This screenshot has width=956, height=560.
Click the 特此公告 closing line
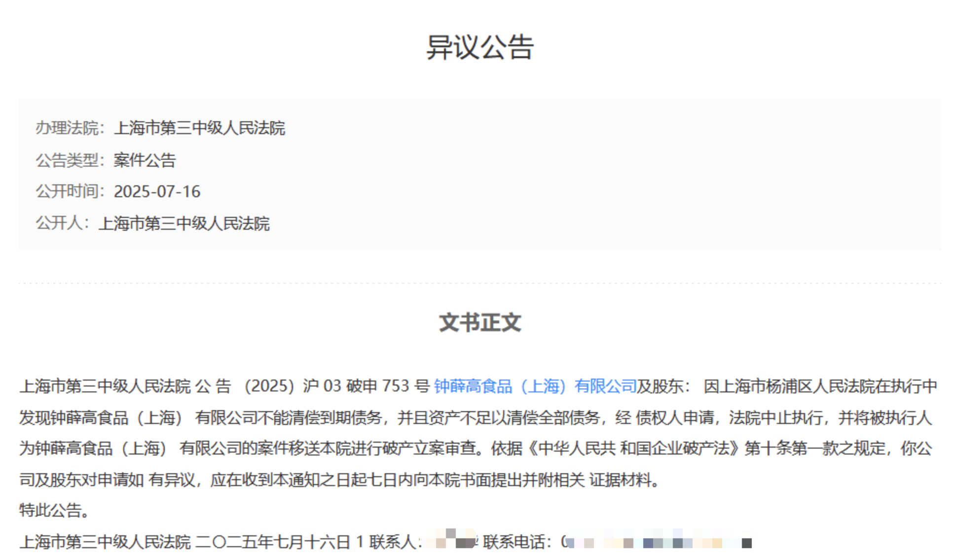click(55, 510)
